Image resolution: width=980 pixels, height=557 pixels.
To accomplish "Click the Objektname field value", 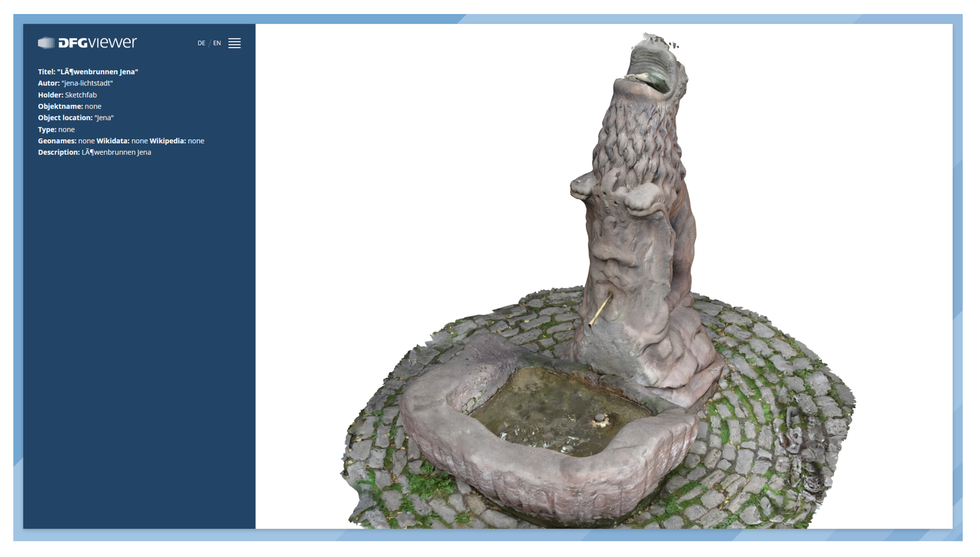I will coord(93,106).
